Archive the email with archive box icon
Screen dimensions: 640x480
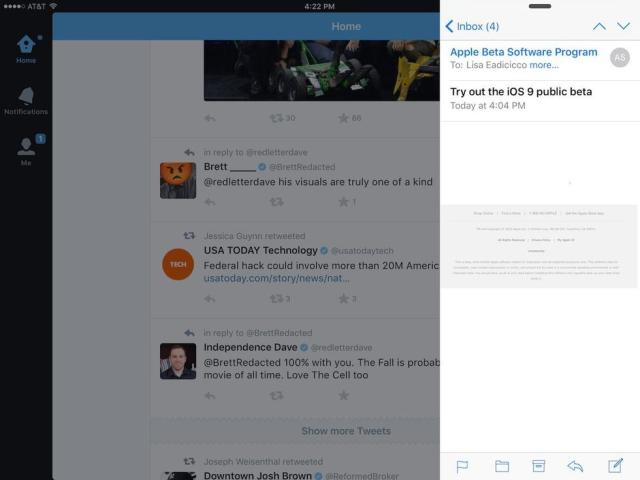(x=538, y=466)
